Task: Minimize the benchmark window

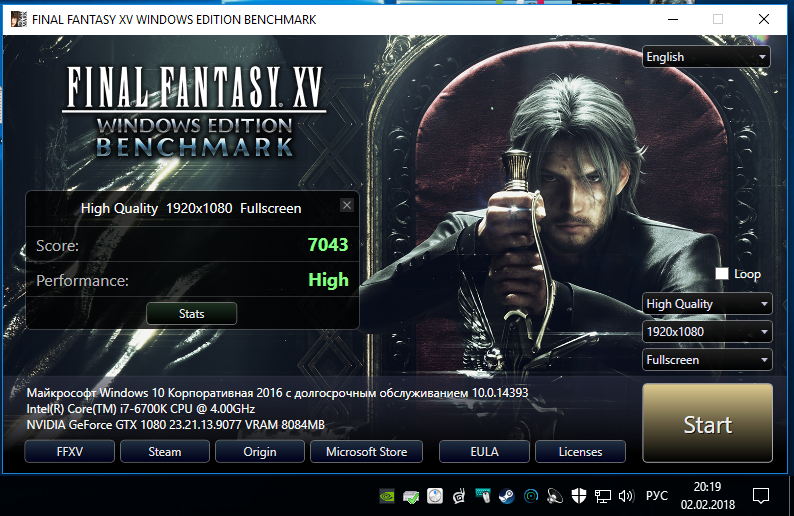Action: click(x=673, y=19)
